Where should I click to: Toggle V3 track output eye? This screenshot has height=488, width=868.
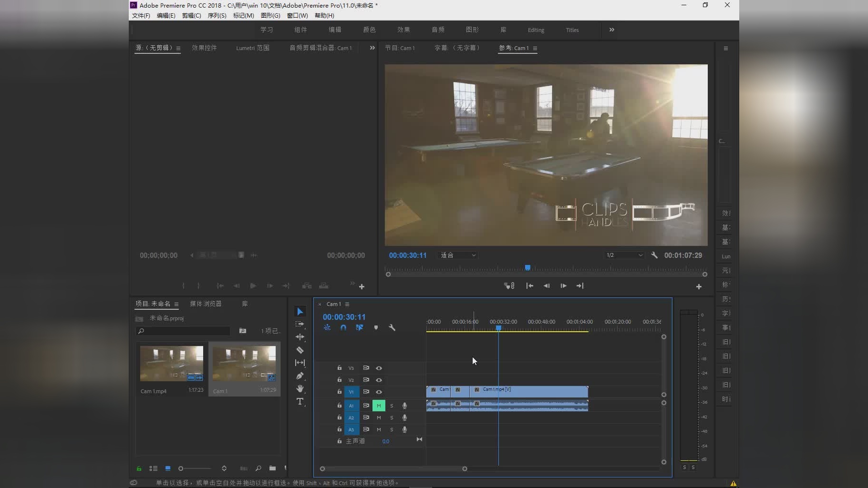coord(379,368)
